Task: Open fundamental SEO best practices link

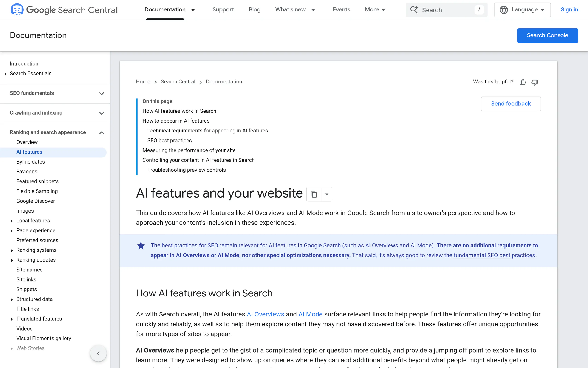Action: [x=494, y=255]
